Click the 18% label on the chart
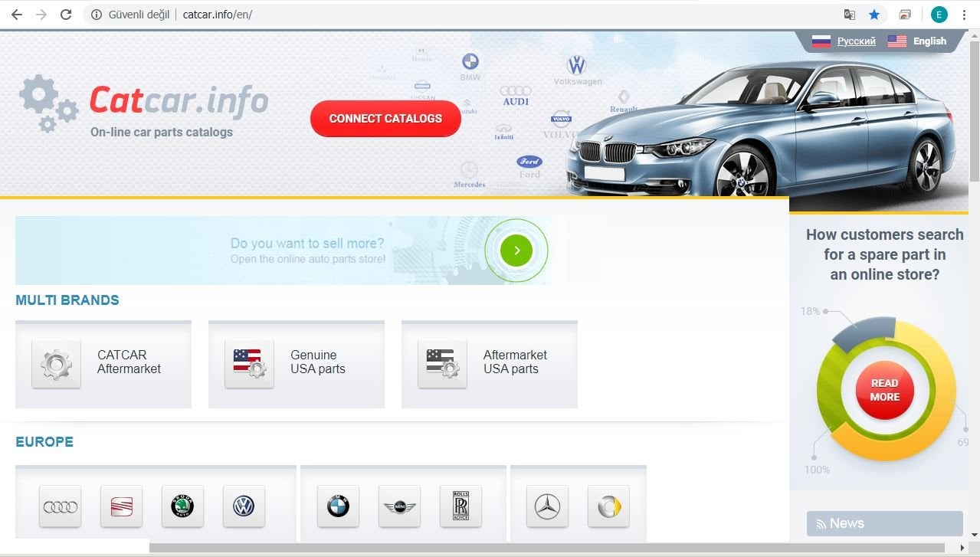Screen dimensions: 980x557 coord(811,311)
